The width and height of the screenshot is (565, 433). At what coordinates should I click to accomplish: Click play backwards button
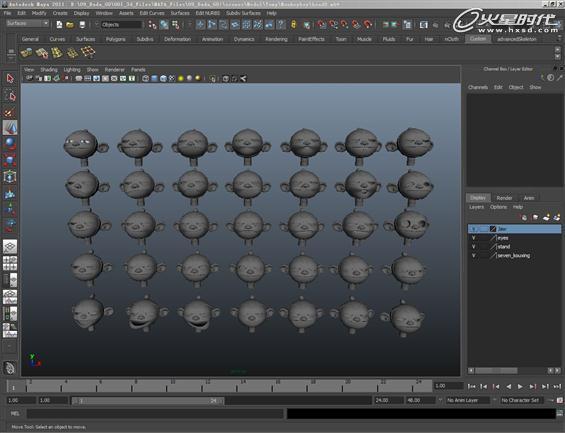pyautogui.click(x=508, y=386)
